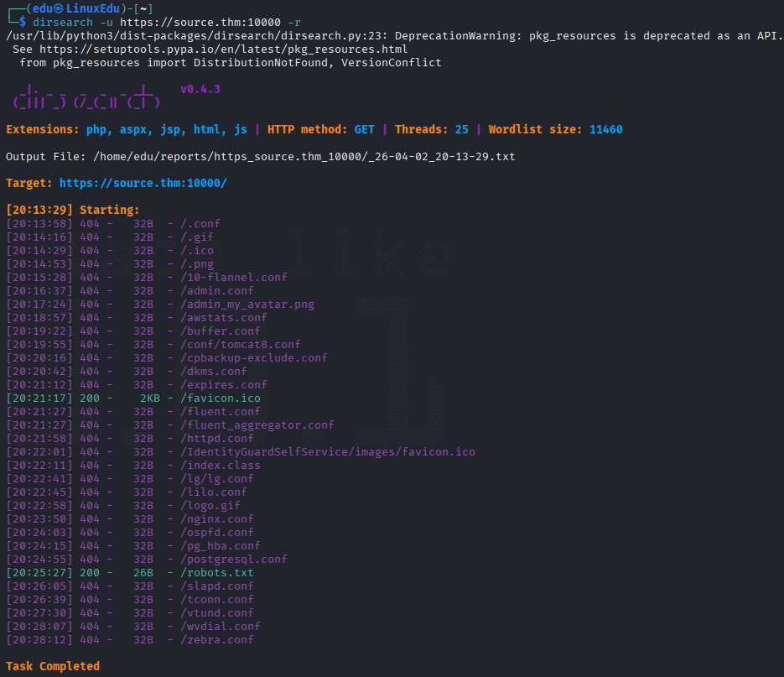Click the /admin.conf result path
The width and height of the screenshot is (784, 677).
coord(217,291)
